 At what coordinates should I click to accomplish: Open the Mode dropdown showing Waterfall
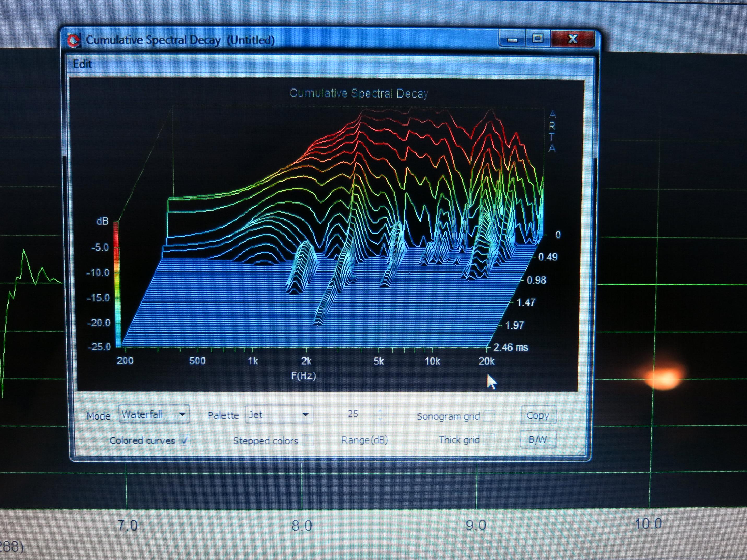[154, 414]
